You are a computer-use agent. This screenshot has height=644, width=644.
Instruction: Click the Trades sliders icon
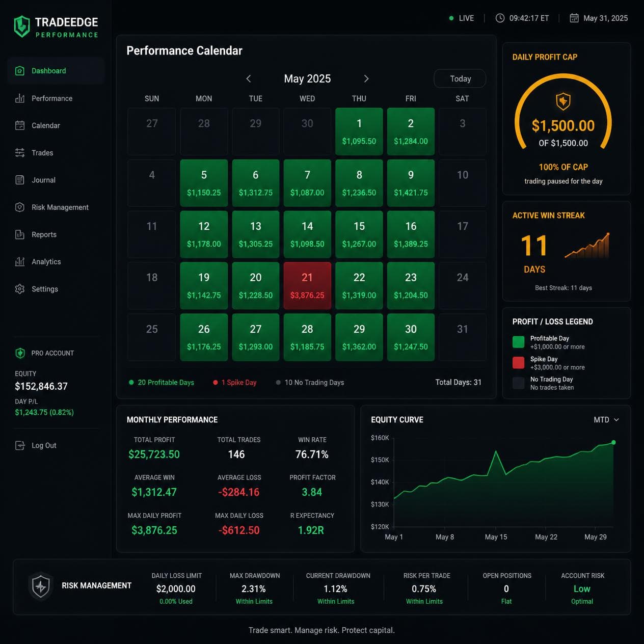click(20, 153)
